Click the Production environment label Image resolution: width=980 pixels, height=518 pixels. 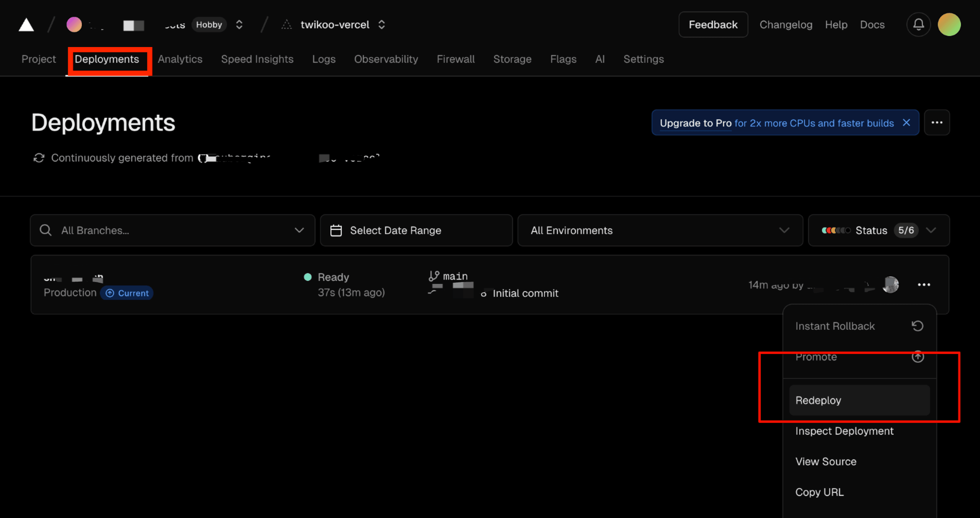point(70,293)
